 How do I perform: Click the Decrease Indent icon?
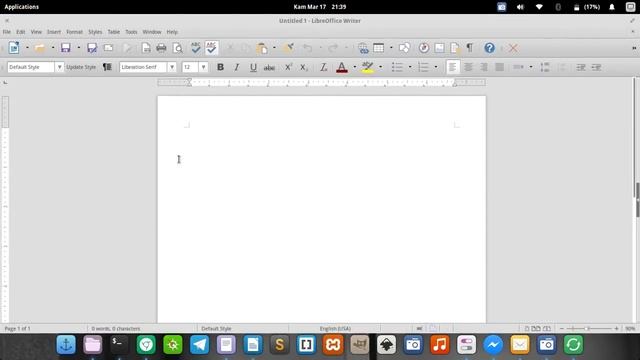pyautogui.click(x=596, y=67)
